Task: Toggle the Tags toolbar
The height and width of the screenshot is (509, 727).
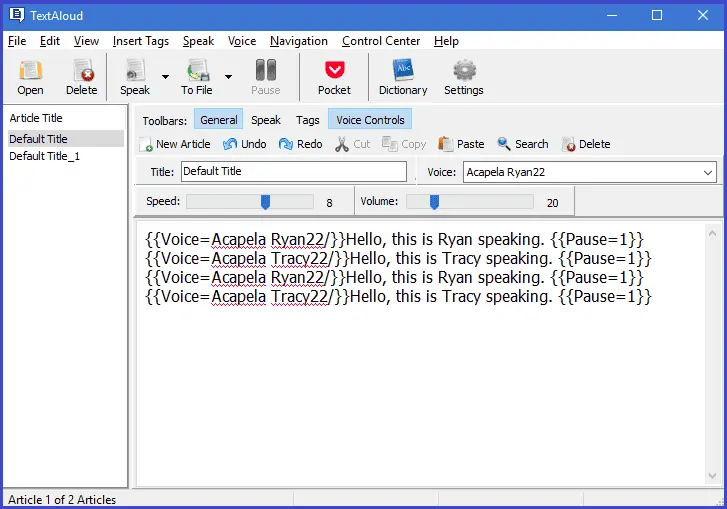Action: point(307,120)
